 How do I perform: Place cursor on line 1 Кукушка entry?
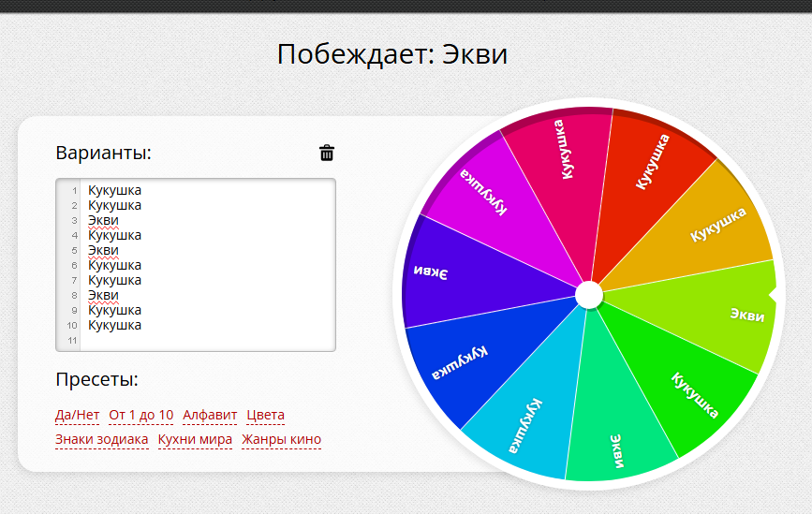[114, 190]
